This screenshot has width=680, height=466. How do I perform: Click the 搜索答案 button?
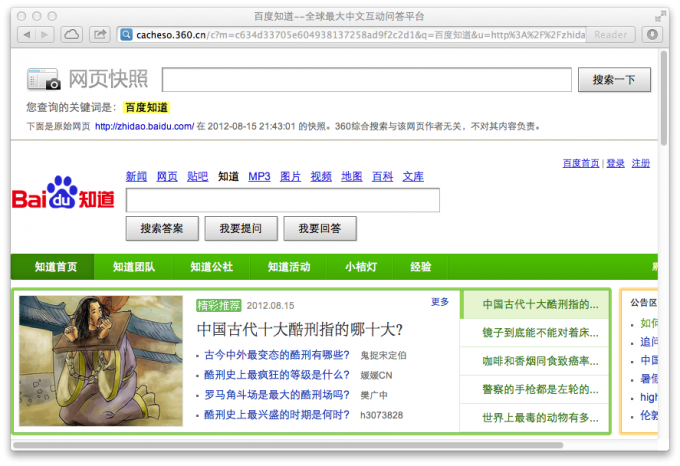coord(162,228)
